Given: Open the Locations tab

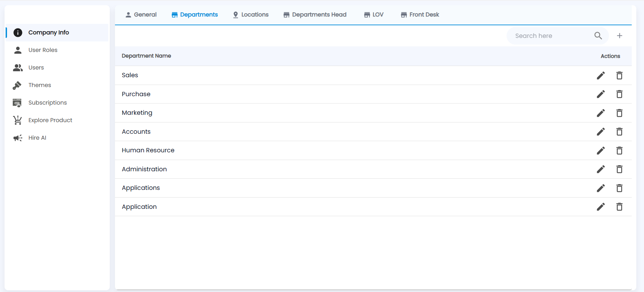Looking at the screenshot, I should (x=251, y=15).
